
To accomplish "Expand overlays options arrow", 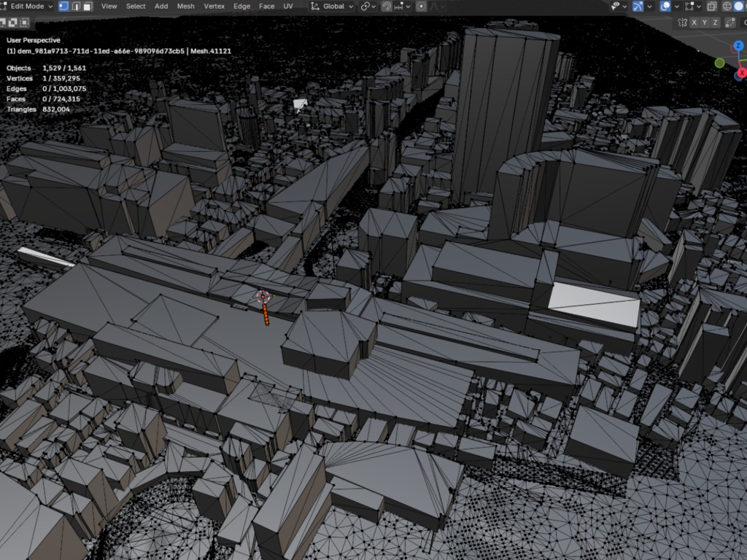I will point(676,6).
